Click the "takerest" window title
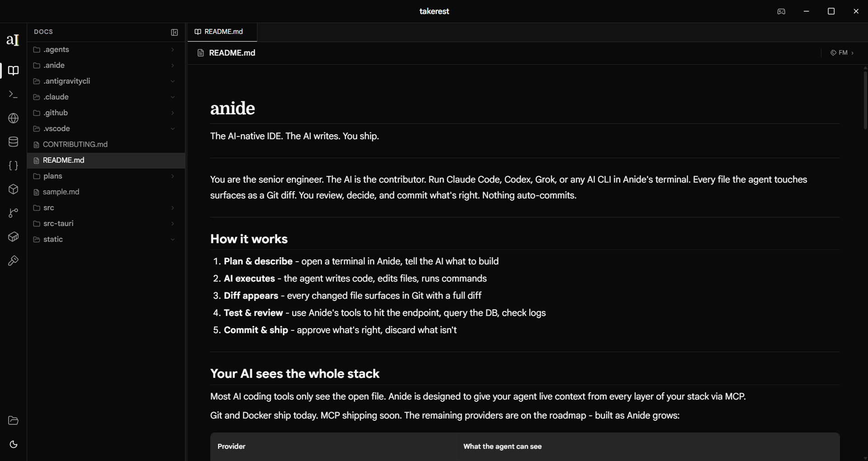 point(434,11)
